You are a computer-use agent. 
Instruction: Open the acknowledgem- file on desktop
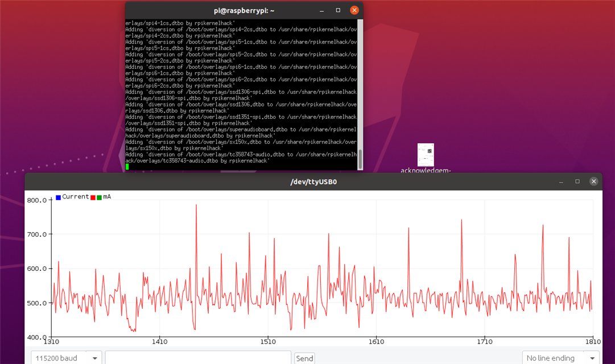(426, 155)
